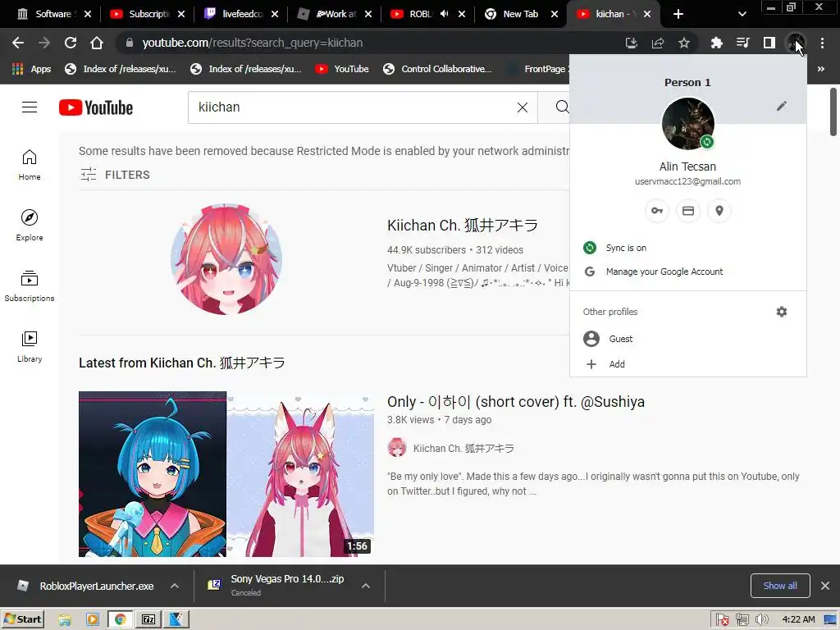Expand Sony Vegas Pro zip download options
The width and height of the screenshot is (840, 630).
click(x=366, y=586)
